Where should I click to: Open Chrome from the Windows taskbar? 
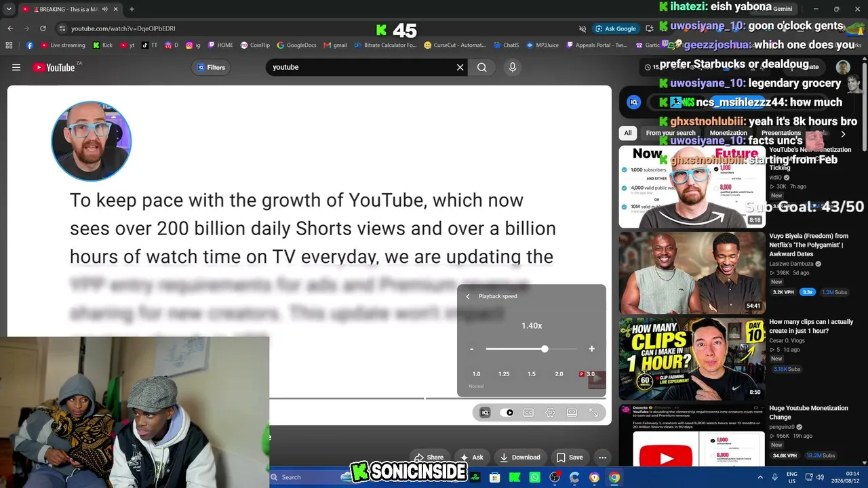pos(614,477)
